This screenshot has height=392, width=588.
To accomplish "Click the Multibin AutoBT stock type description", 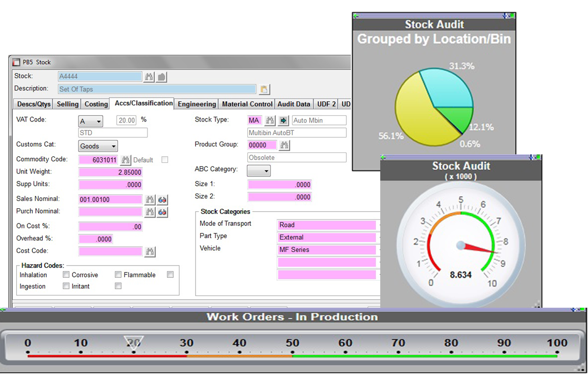I will [x=297, y=133].
